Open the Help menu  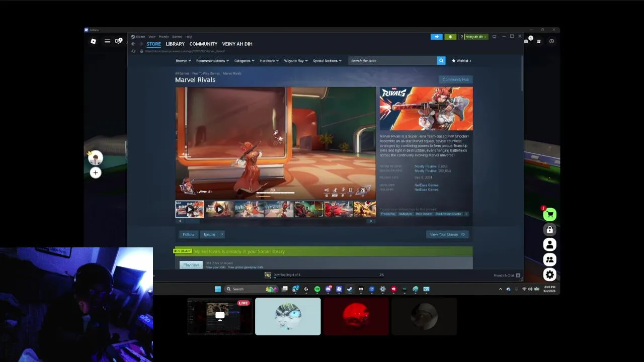point(189,37)
